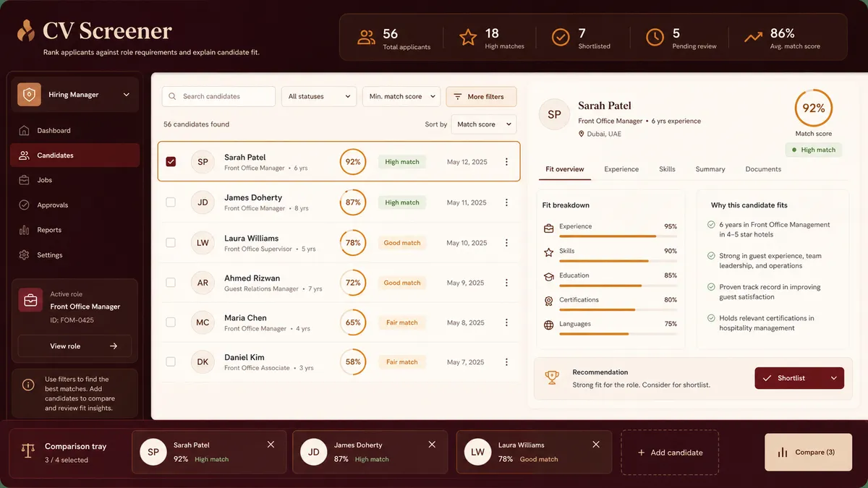The height and width of the screenshot is (488, 868).
Task: Open the three-dot menu for Daniel Kim
Action: 506,362
